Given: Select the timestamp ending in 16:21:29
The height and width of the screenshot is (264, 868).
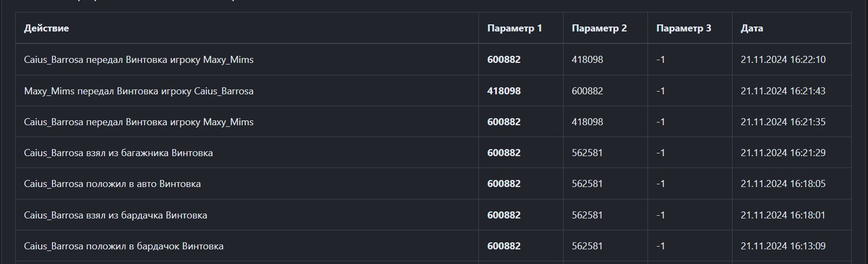Looking at the screenshot, I should [783, 153].
